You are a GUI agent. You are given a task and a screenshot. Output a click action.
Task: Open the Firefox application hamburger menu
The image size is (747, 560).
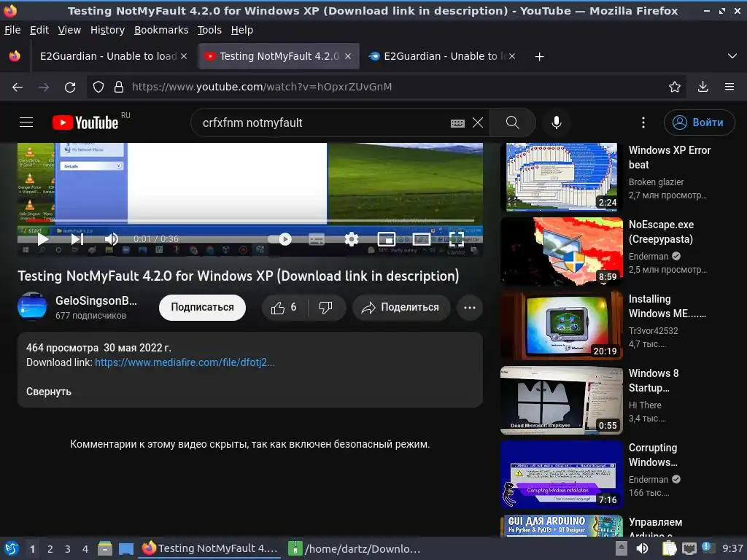coord(729,87)
